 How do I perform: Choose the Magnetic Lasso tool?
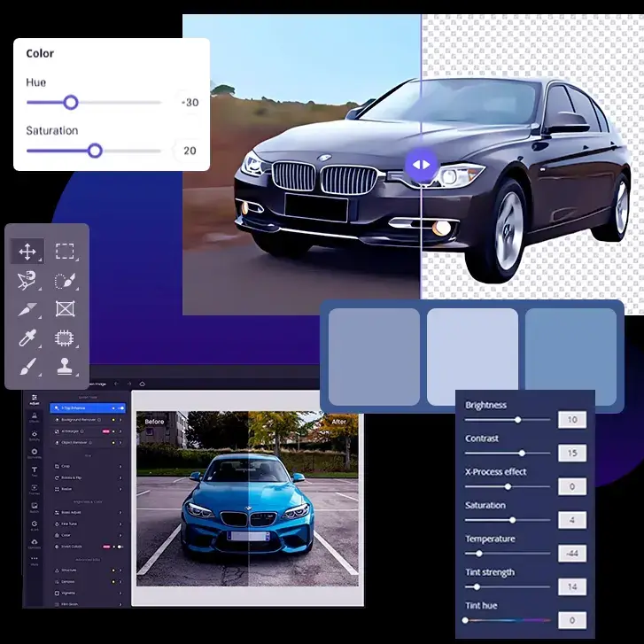(27, 280)
